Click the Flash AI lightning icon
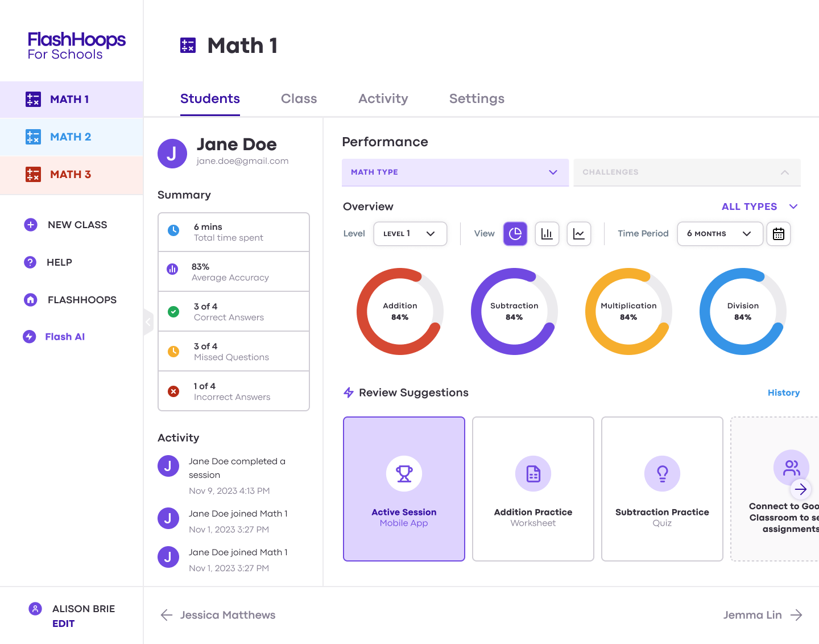Screen dimensions: 819x644 pyautogui.click(x=30, y=337)
